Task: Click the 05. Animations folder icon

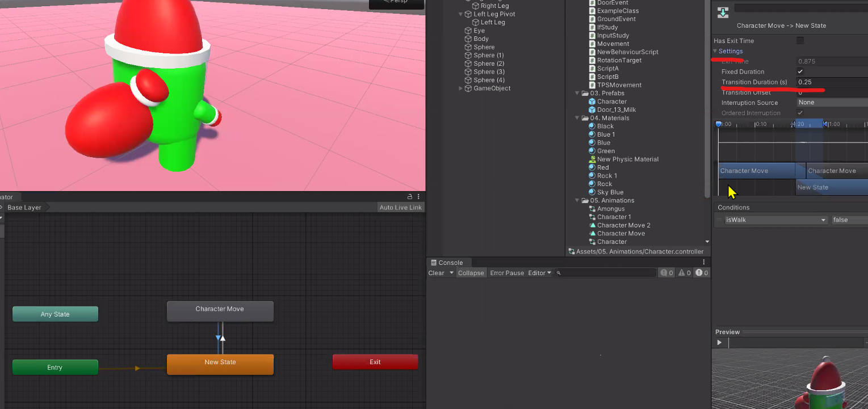Action: point(585,201)
